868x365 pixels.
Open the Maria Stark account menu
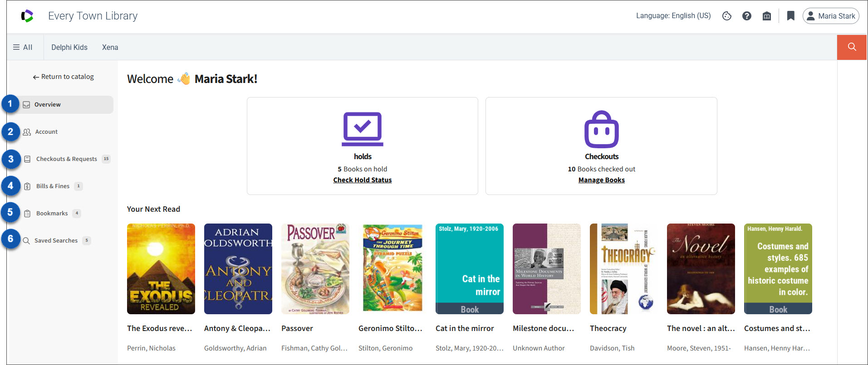pyautogui.click(x=831, y=16)
